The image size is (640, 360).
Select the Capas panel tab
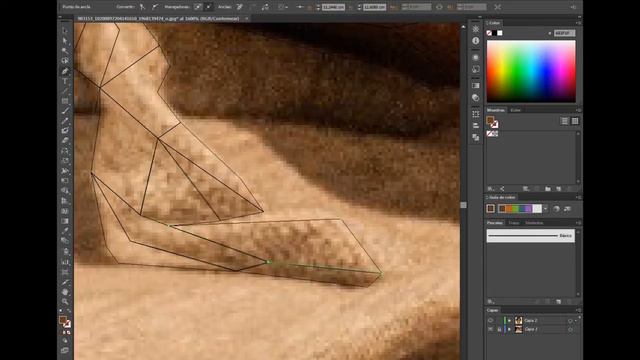[x=493, y=310]
